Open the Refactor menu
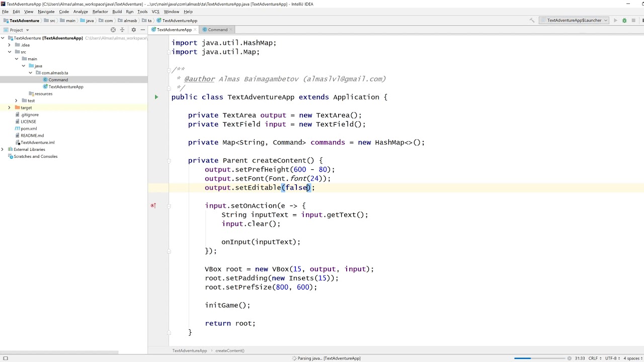Screen dimensions: 644x362 pyautogui.click(x=100, y=12)
